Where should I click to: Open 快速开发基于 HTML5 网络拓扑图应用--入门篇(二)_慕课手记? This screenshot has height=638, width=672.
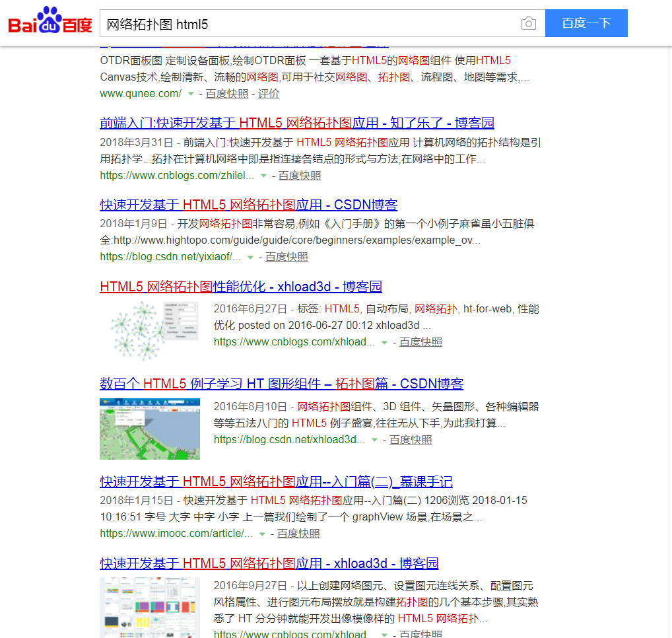277,481
